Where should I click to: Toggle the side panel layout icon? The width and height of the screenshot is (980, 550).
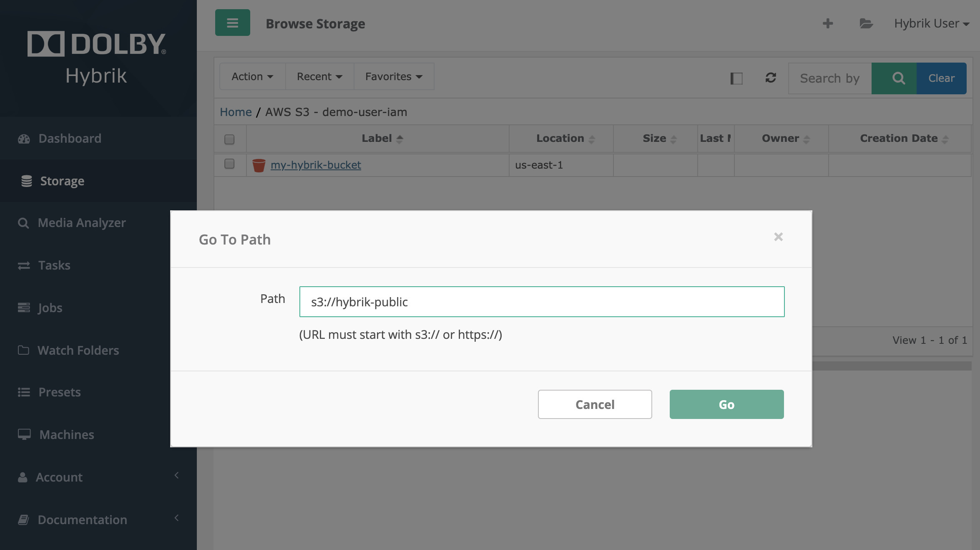736,78
